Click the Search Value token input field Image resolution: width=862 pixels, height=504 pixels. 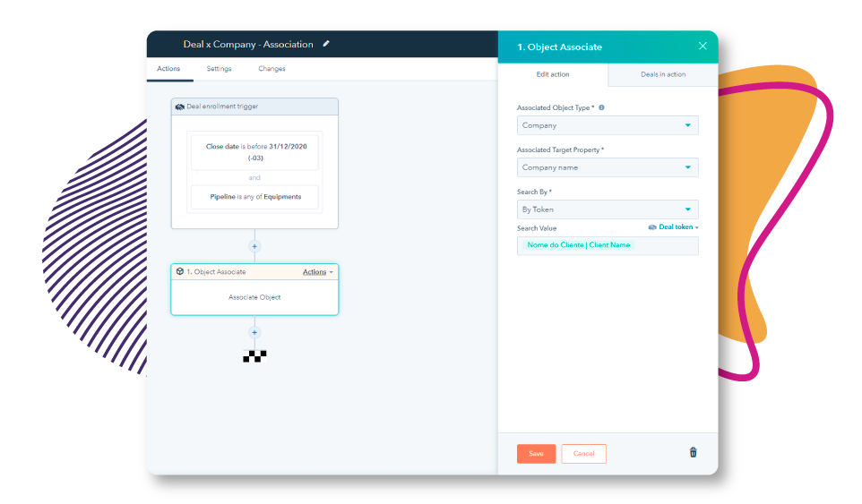[x=607, y=245]
